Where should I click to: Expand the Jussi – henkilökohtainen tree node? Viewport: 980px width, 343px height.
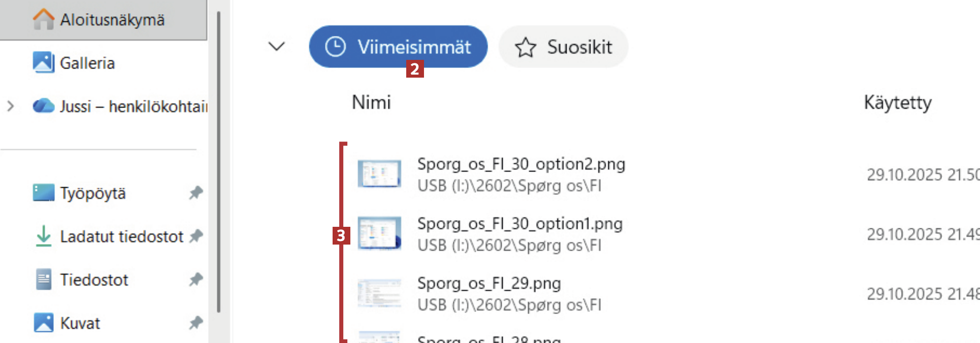[x=10, y=106]
